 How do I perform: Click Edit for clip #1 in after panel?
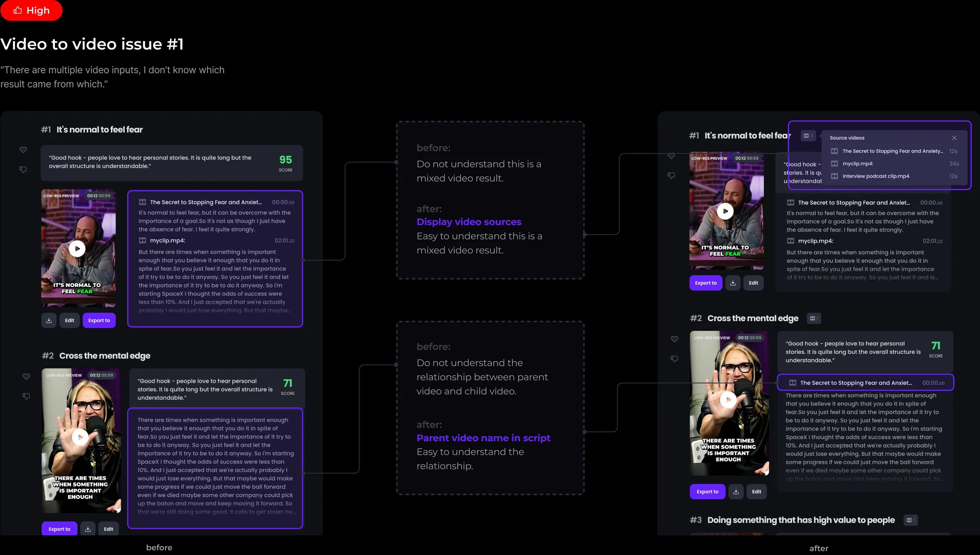(x=753, y=283)
